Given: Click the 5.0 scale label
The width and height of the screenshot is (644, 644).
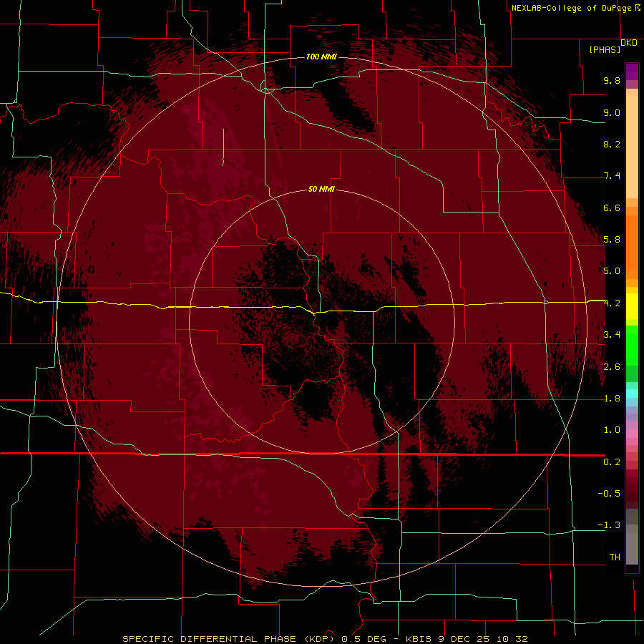Looking at the screenshot, I should tap(612, 271).
